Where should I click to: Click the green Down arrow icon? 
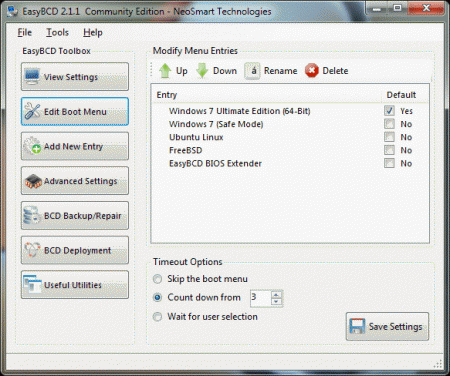pos(202,71)
